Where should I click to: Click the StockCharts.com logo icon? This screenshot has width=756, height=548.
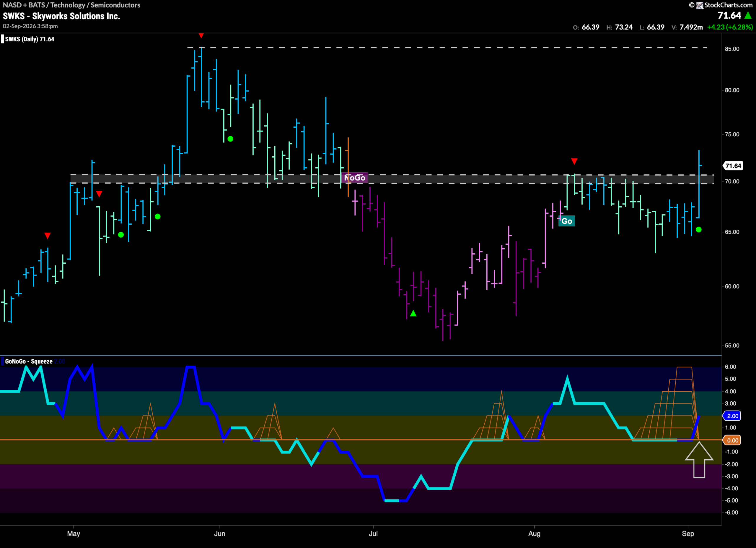(700, 5)
